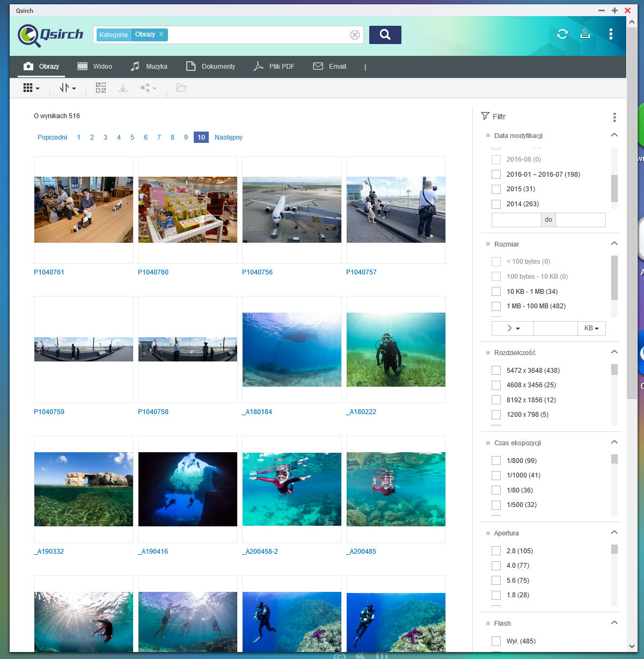Click the refresh icon in header
644x659 pixels.
[562, 34]
